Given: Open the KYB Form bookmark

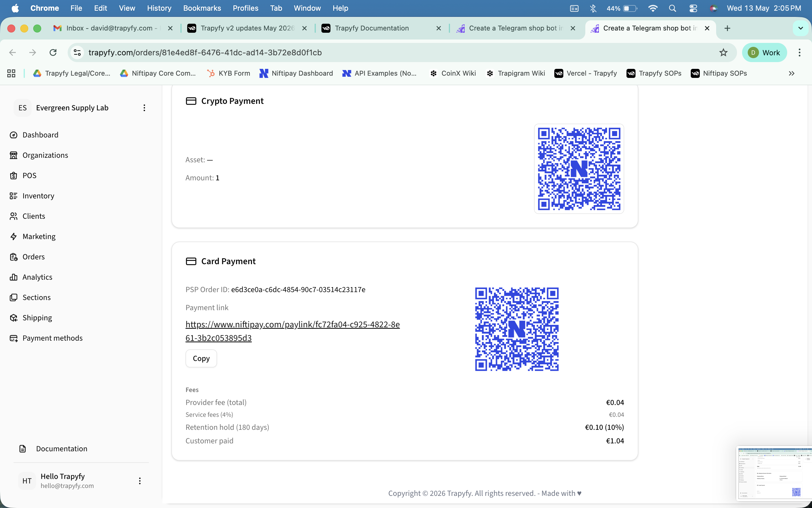Looking at the screenshot, I should (228, 73).
